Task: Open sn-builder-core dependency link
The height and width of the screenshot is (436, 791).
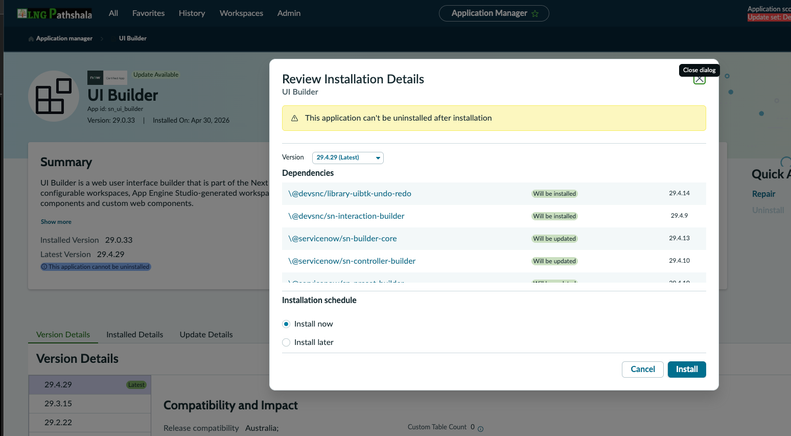Action: 343,239
